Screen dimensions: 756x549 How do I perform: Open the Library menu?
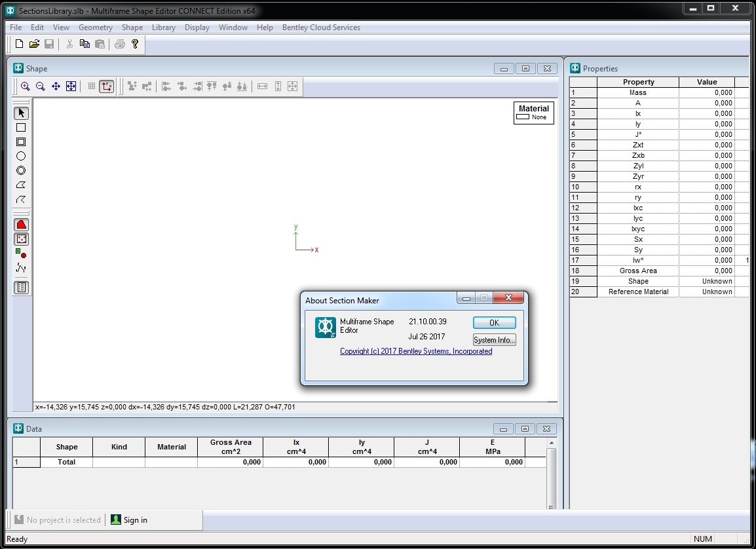coord(163,28)
